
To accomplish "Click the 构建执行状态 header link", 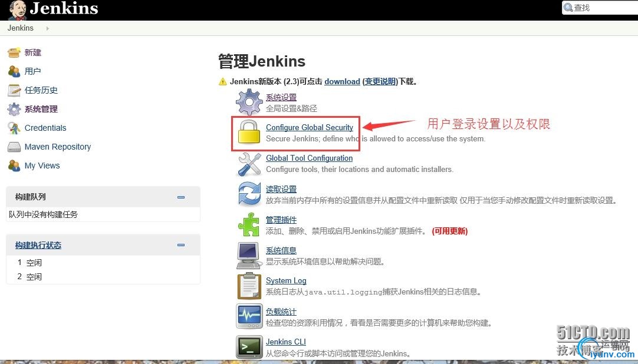I will click(x=38, y=246).
